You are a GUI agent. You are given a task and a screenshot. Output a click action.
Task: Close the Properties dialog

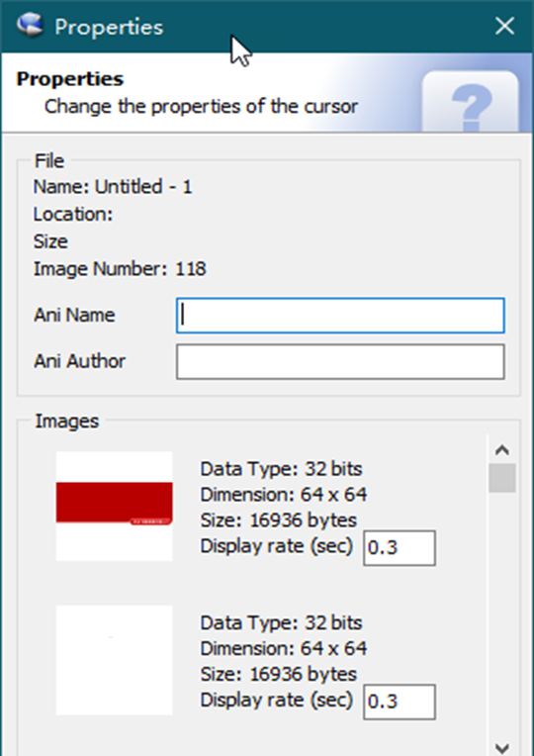click(504, 26)
